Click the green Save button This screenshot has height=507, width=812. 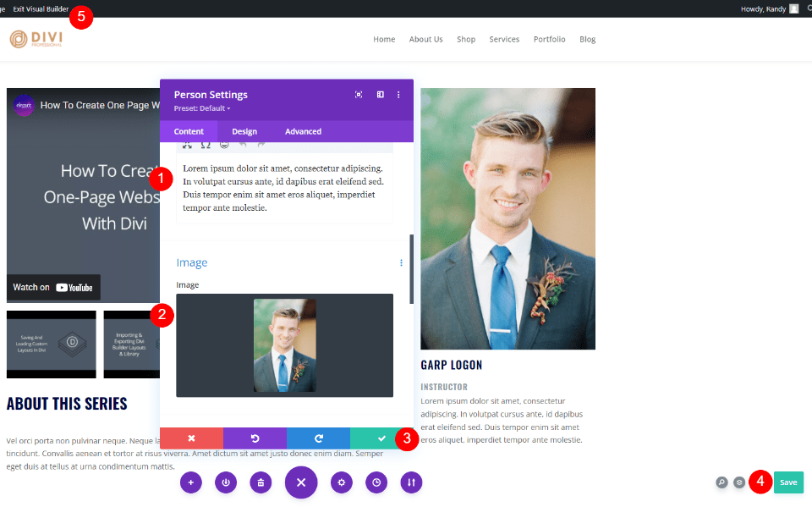coord(788,482)
